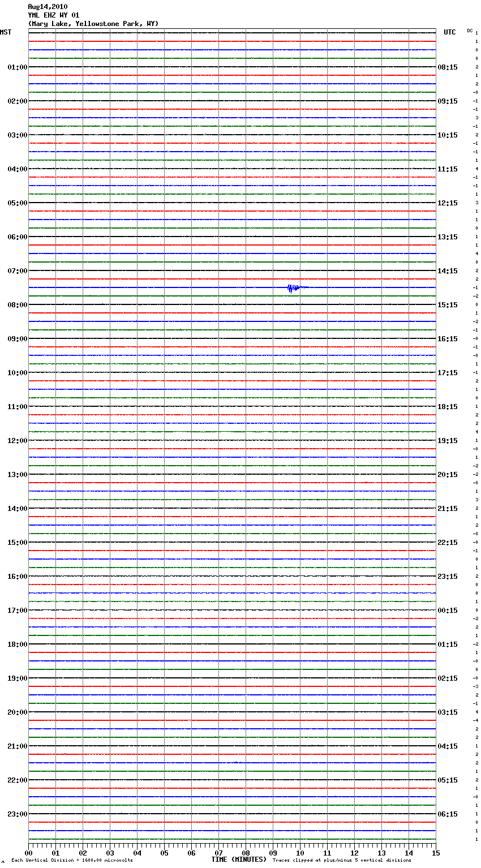
Task: Select the station code YML EHZ WY 01
Action: coord(54,15)
